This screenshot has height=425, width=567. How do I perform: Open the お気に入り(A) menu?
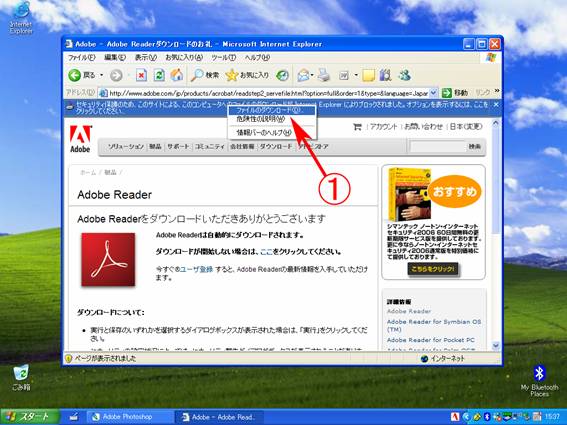pyautogui.click(x=184, y=58)
